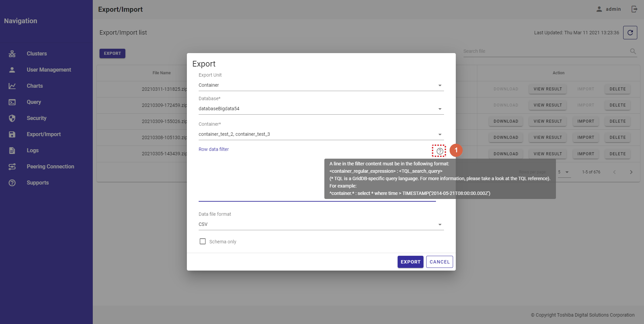View result for 20210305-143439.zip
This screenshot has width=644, height=324.
click(x=548, y=154)
